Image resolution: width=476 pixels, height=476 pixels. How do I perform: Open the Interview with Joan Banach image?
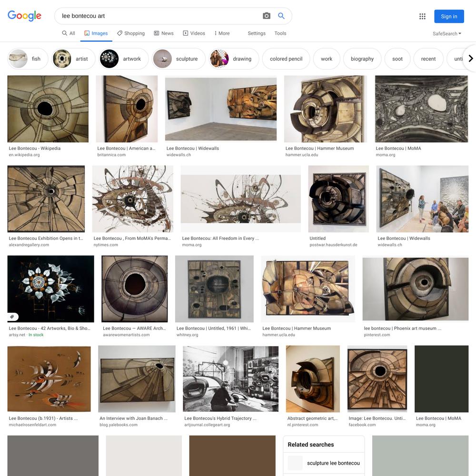[x=137, y=378]
